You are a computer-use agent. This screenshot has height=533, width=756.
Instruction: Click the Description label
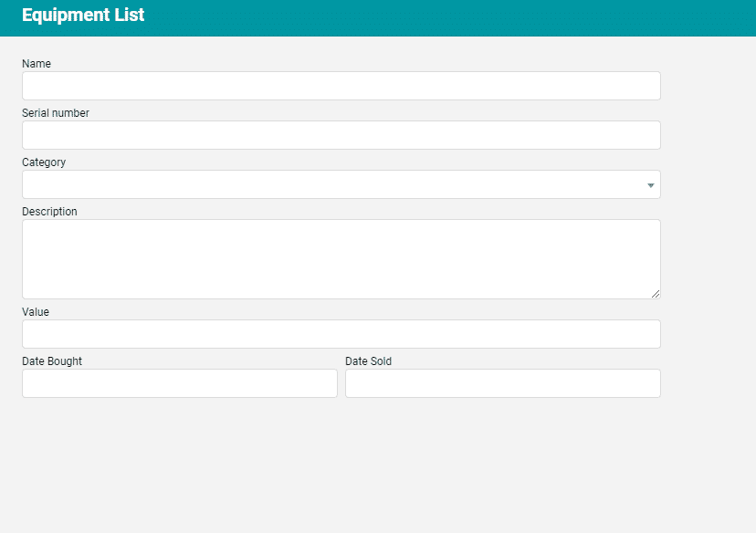tap(49, 212)
